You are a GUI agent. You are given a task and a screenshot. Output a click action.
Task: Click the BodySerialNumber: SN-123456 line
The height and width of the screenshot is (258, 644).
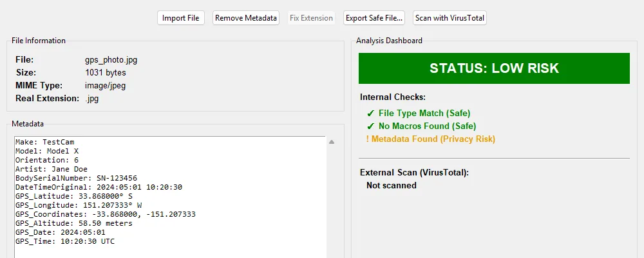[x=76, y=178]
